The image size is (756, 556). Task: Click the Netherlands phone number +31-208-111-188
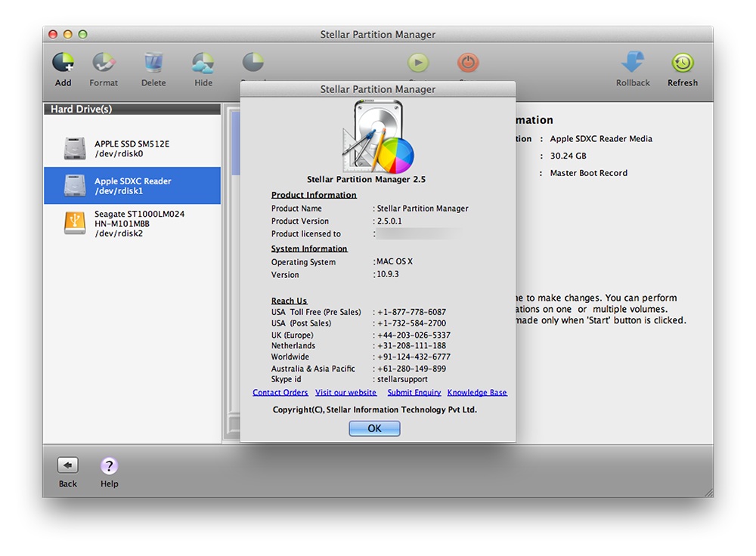tap(411, 346)
